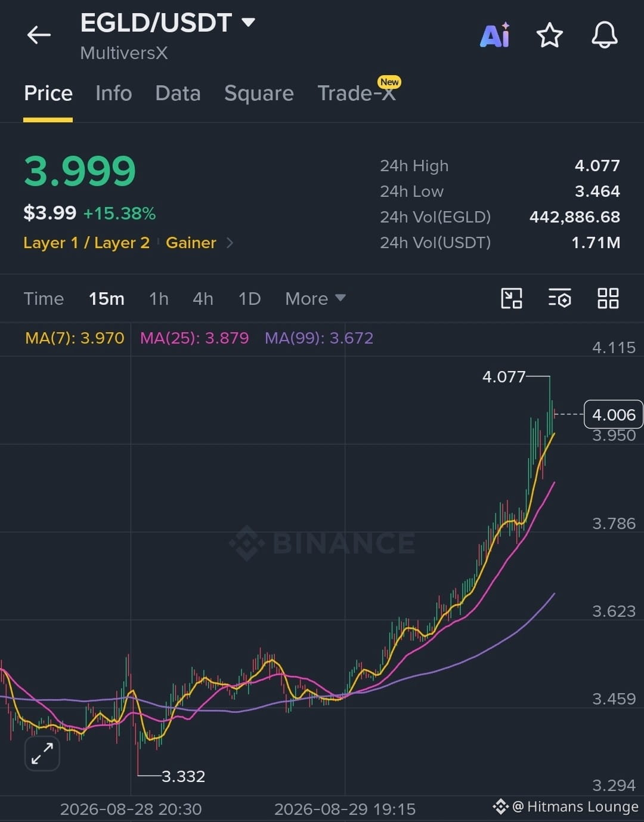The width and height of the screenshot is (644, 822).
Task: Select the 1h timeframe
Action: click(159, 298)
